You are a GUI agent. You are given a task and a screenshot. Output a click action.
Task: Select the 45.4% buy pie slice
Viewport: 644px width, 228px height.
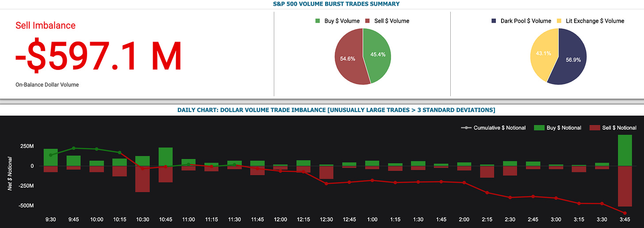pos(376,54)
